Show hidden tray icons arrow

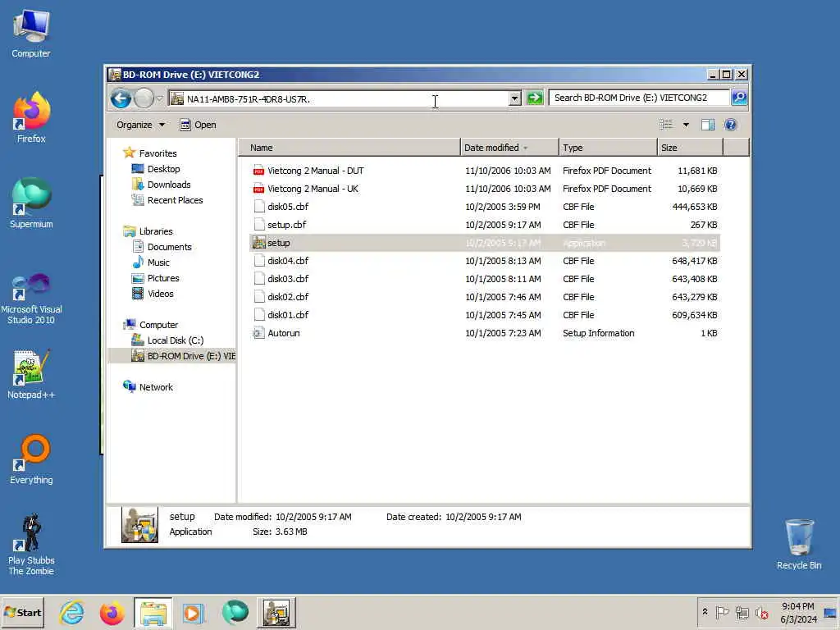705,612
